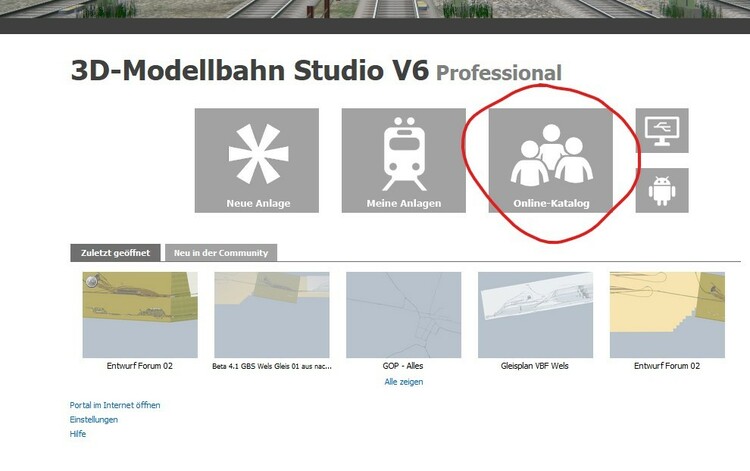Click the GOP - Alles caption text

pos(403,366)
